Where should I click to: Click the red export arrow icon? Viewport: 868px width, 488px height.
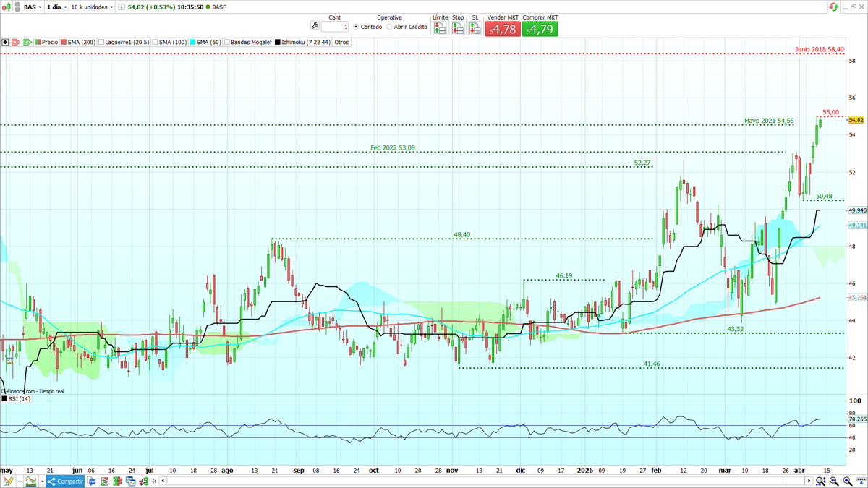pyautogui.click(x=15, y=42)
